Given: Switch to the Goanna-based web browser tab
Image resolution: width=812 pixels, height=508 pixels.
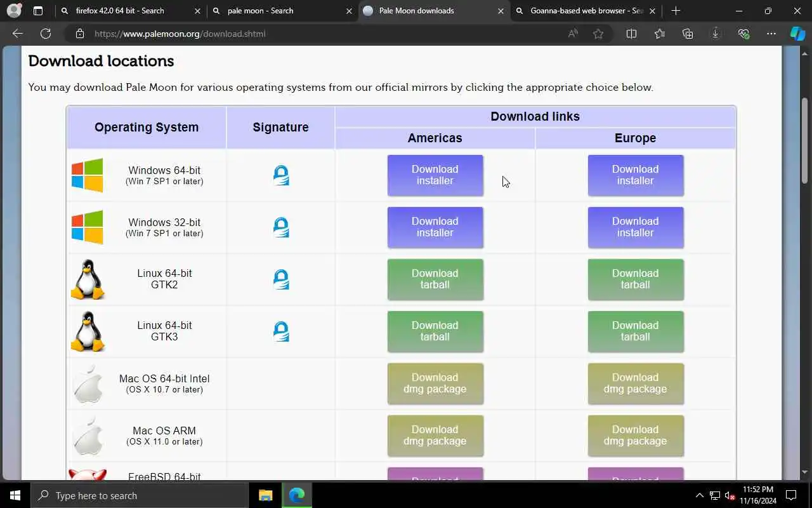Looking at the screenshot, I should [587, 11].
